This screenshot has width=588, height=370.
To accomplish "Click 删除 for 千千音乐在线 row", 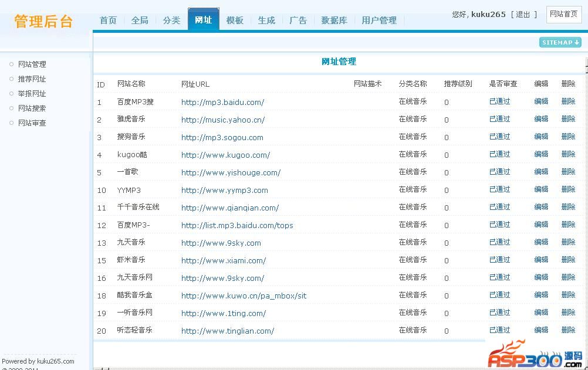I will [568, 207].
